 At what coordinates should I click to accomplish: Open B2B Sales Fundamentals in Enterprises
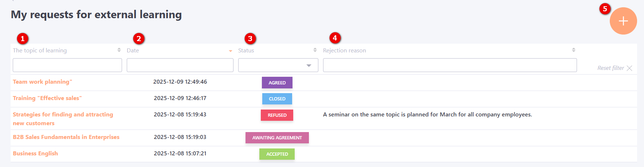coord(66,137)
